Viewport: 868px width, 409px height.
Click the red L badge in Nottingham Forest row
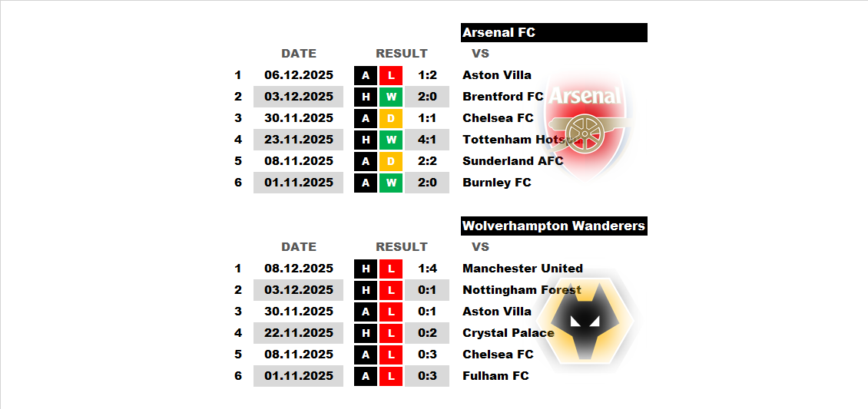click(x=391, y=290)
